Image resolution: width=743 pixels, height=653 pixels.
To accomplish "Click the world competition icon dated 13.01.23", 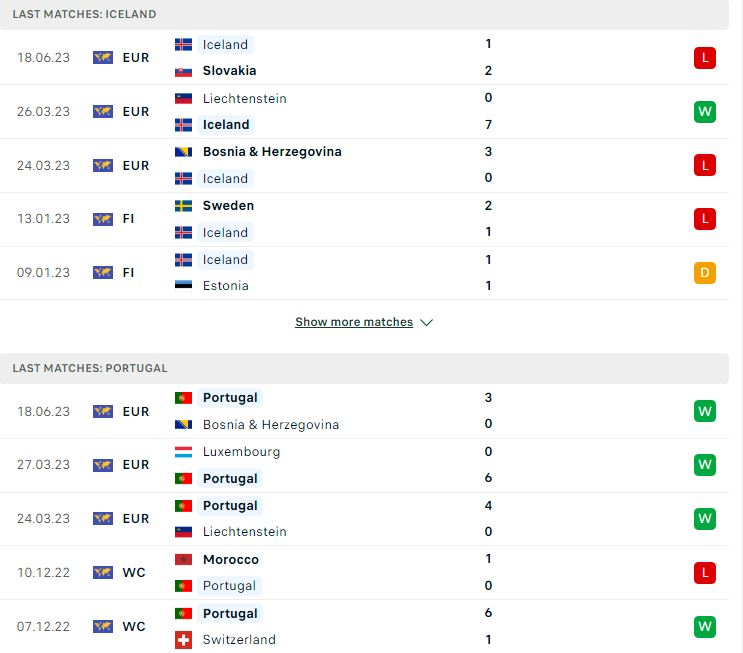I will 103,219.
